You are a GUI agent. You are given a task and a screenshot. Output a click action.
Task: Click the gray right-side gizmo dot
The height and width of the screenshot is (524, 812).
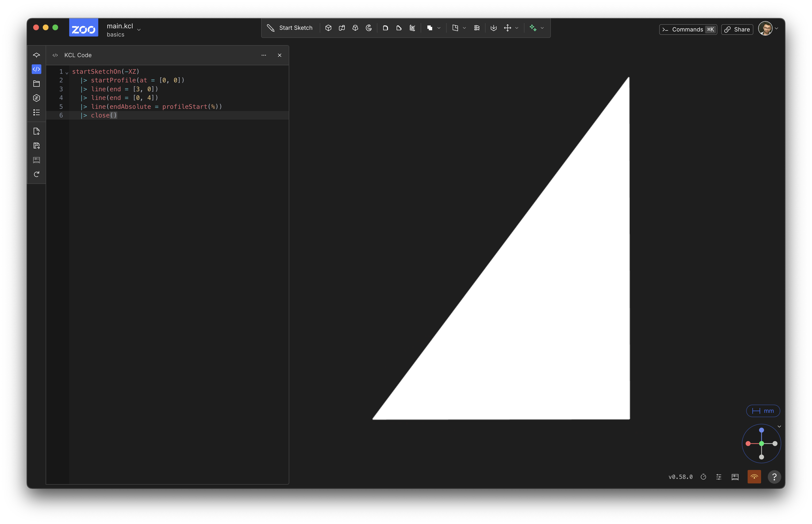(775, 444)
